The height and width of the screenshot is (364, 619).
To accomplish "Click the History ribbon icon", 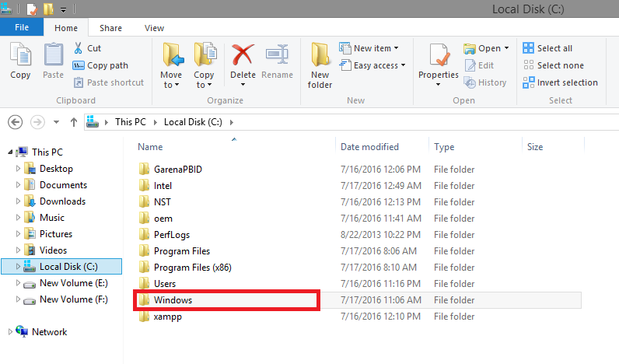I will click(x=470, y=82).
